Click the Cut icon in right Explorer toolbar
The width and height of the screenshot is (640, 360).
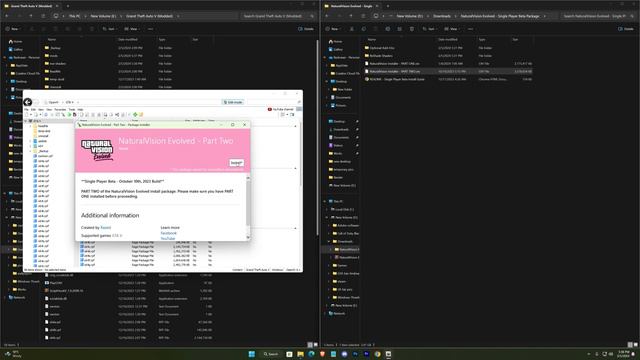352,29
